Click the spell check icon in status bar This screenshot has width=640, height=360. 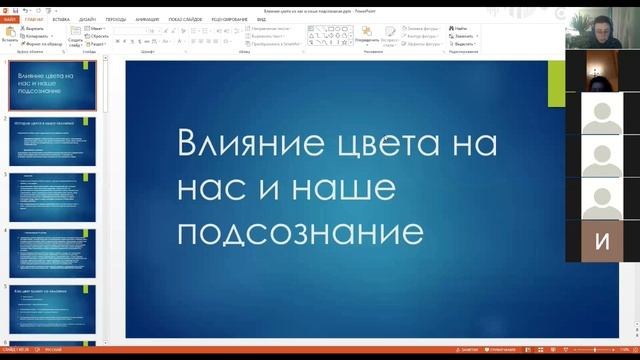coord(38,350)
